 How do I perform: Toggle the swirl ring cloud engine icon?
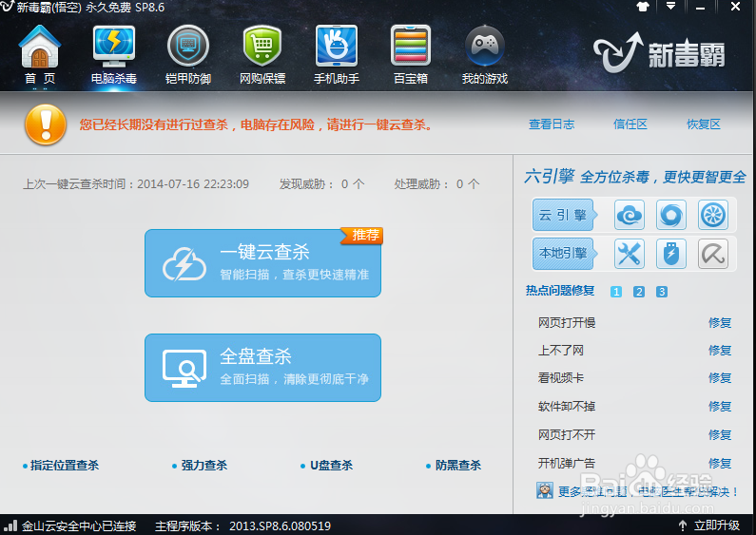tap(671, 215)
